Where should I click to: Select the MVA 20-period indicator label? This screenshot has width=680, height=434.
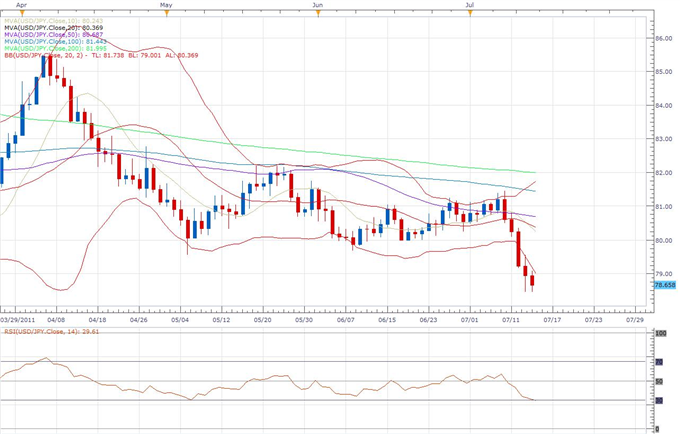point(50,29)
